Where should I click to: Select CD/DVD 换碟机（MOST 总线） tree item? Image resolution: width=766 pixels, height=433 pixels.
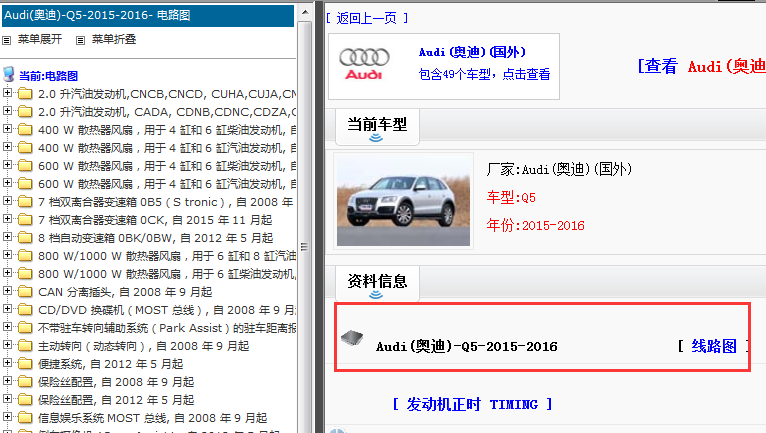tap(167, 310)
